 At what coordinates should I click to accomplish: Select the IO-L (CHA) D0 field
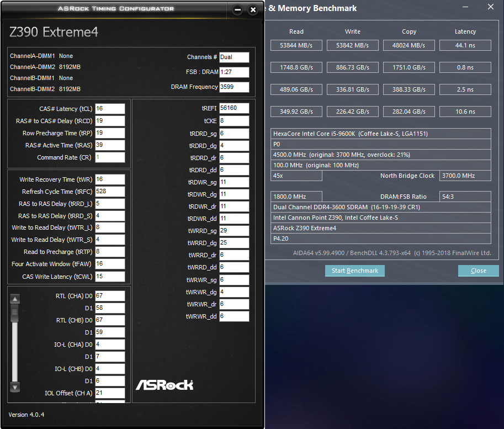[110, 345]
